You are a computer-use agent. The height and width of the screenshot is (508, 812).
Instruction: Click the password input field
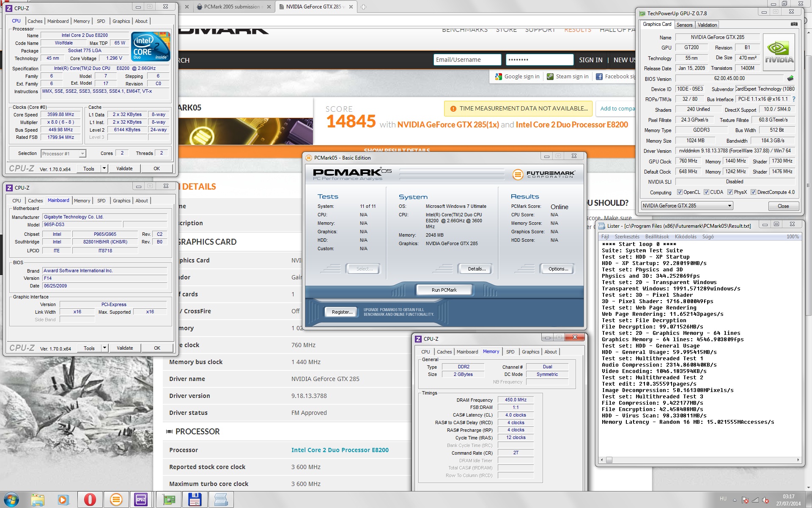(x=540, y=60)
